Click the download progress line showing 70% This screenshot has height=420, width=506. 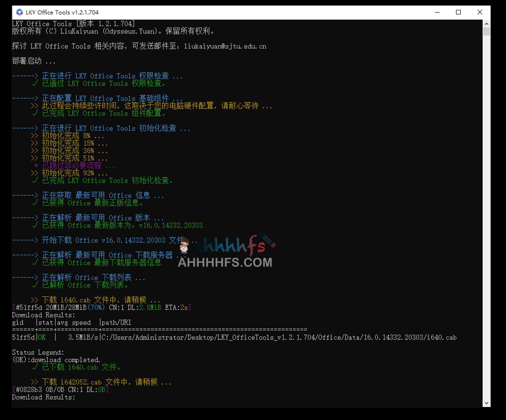click(101, 307)
